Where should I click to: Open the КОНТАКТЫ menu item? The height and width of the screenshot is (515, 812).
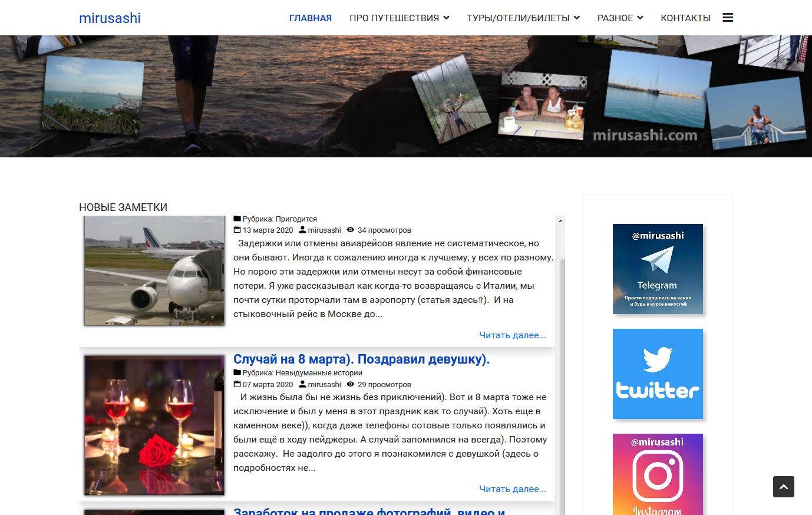[685, 18]
